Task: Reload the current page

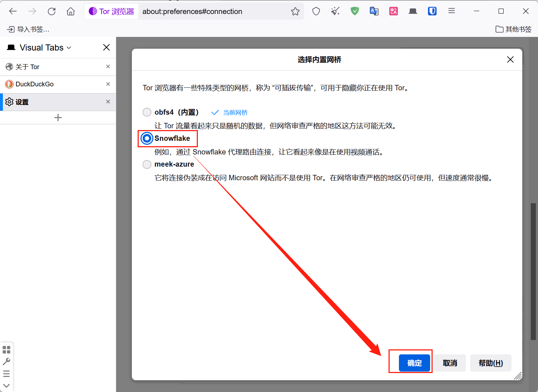Action: tap(52, 11)
